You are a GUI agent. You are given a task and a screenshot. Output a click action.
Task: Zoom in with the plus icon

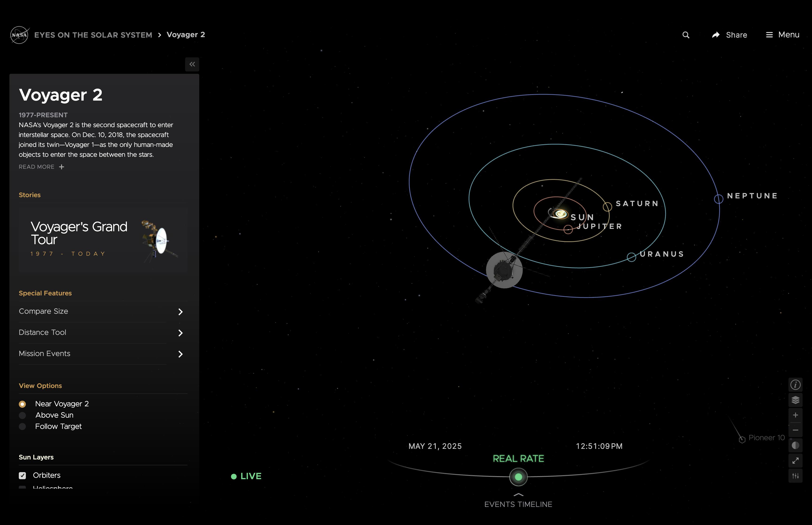[795, 415]
